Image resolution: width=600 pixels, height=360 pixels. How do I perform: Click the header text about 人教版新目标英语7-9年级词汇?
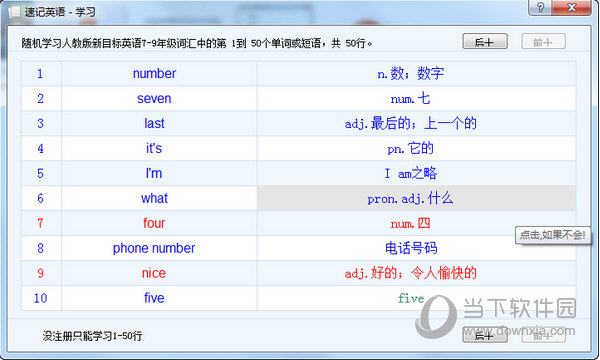click(197, 43)
